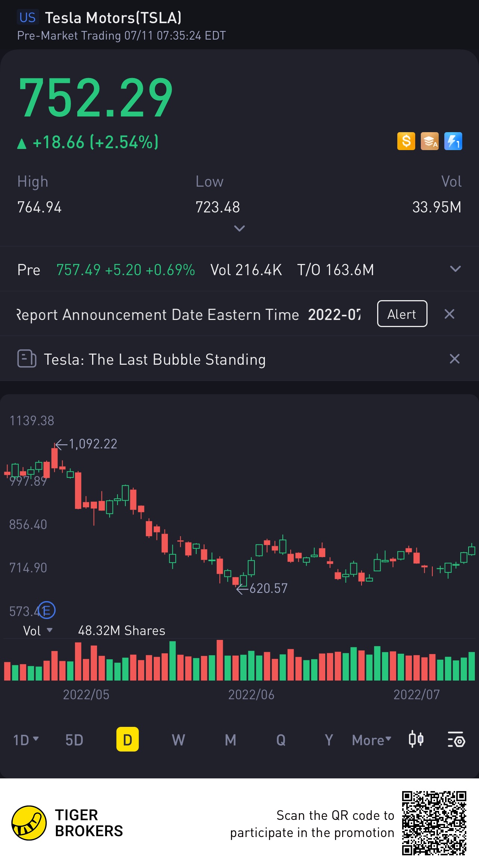Open the candlestick chart type icon
The image size is (479, 868).
tap(416, 739)
